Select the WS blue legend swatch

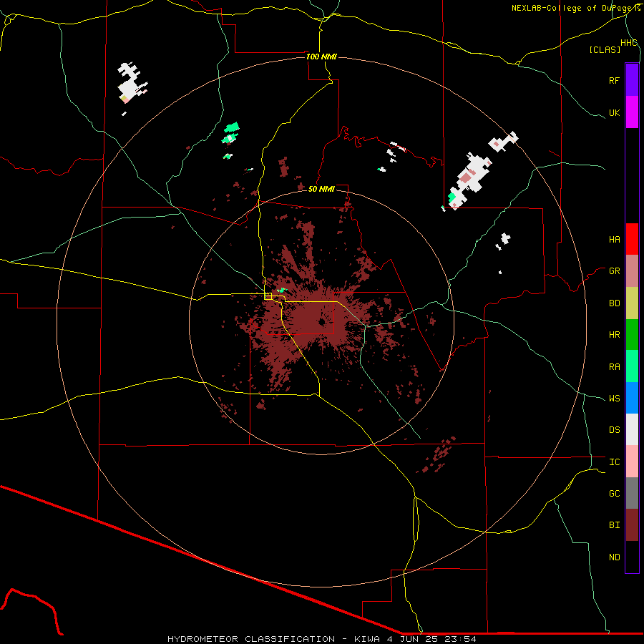[x=632, y=398]
